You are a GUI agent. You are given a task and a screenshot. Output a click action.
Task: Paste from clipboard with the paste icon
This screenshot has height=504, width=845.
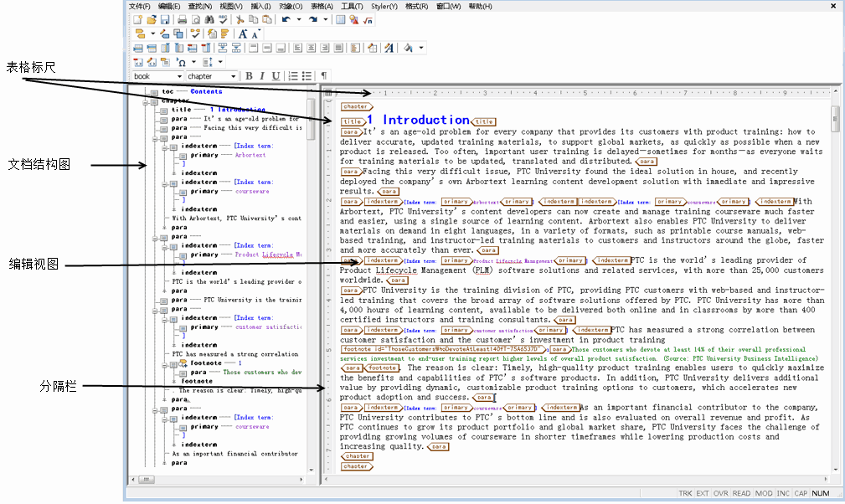267,19
